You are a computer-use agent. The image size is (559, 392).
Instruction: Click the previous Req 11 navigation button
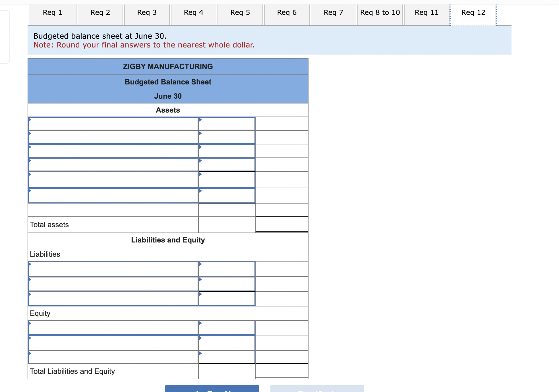pyautogui.click(x=212, y=389)
